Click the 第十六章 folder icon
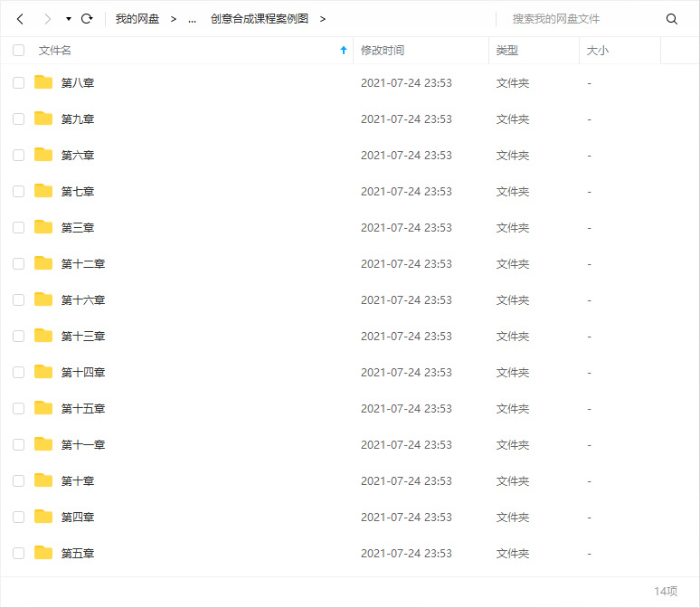This screenshot has width=700, height=608. point(43,299)
